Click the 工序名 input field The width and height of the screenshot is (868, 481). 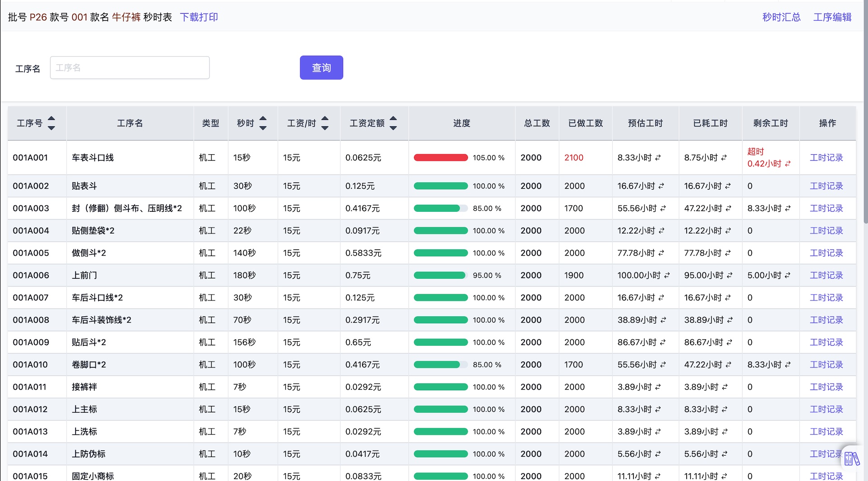tap(130, 67)
